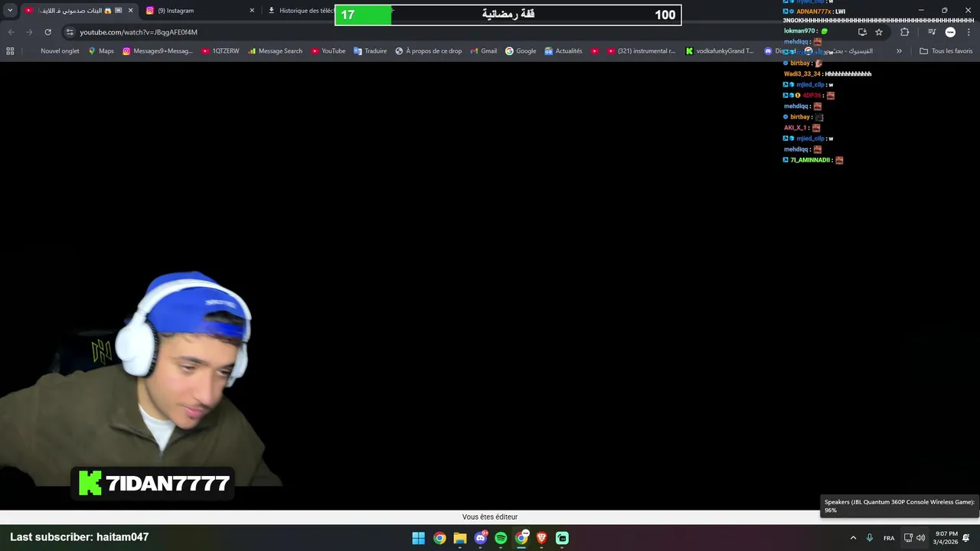Close the YouTube video tab
This screenshot has width=980, height=551.
(130, 11)
